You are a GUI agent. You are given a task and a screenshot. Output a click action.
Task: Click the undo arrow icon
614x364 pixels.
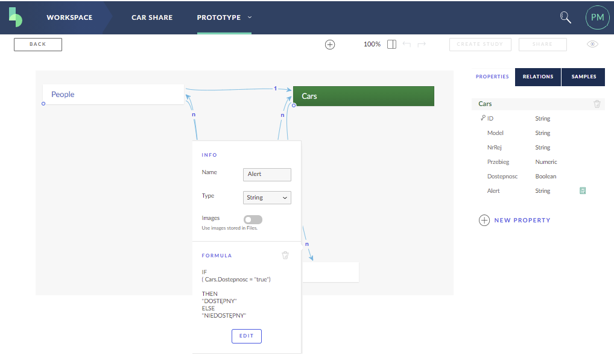coord(407,45)
